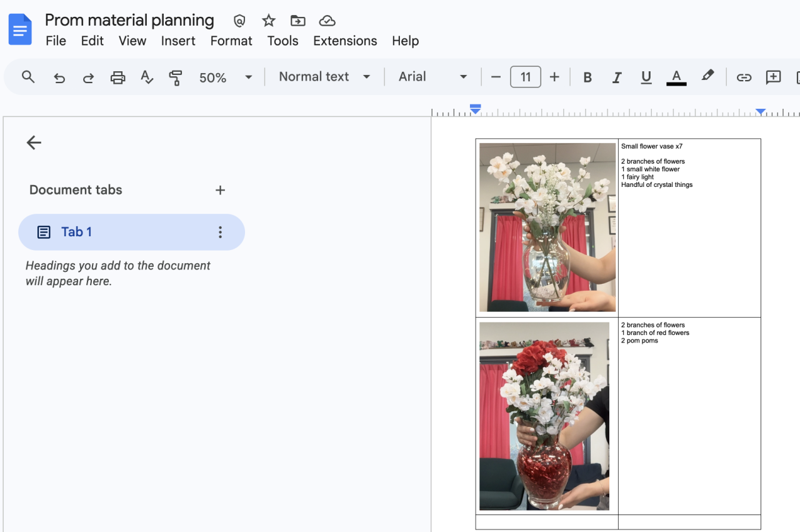Print the document using printer icon

coord(117,78)
